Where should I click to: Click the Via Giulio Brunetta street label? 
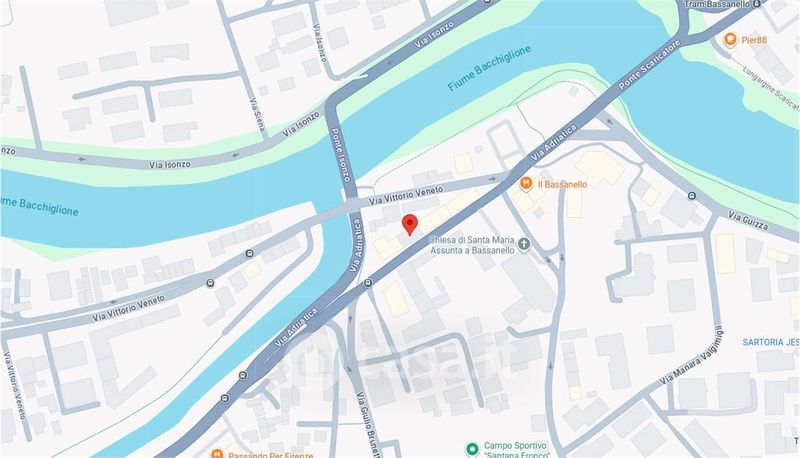click(368, 425)
